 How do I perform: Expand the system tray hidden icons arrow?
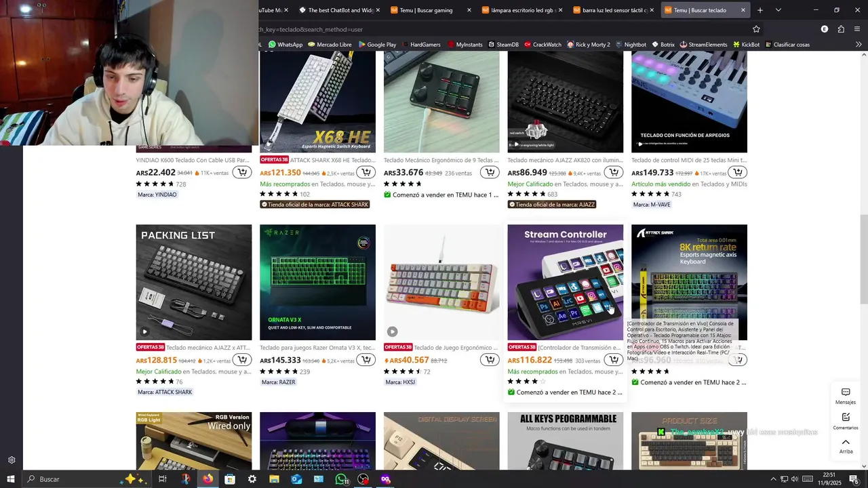pos(773,479)
